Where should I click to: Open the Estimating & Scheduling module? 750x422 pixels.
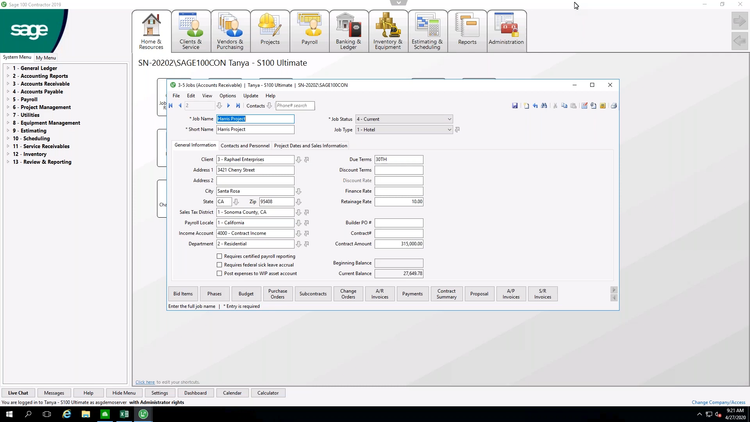point(427,31)
